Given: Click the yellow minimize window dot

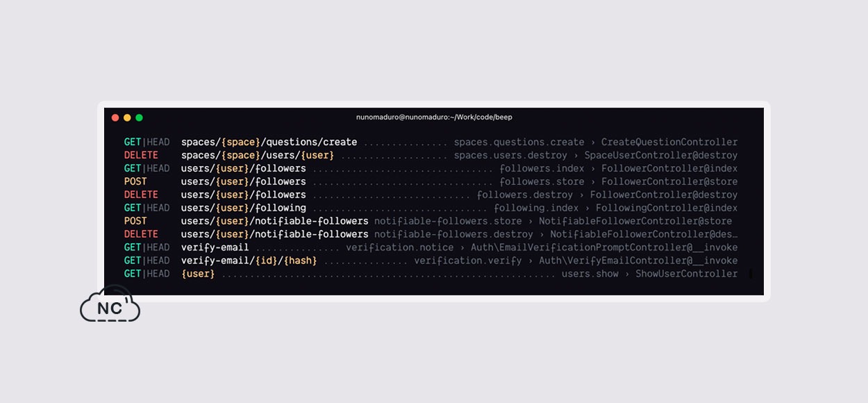Looking at the screenshot, I should pos(127,118).
